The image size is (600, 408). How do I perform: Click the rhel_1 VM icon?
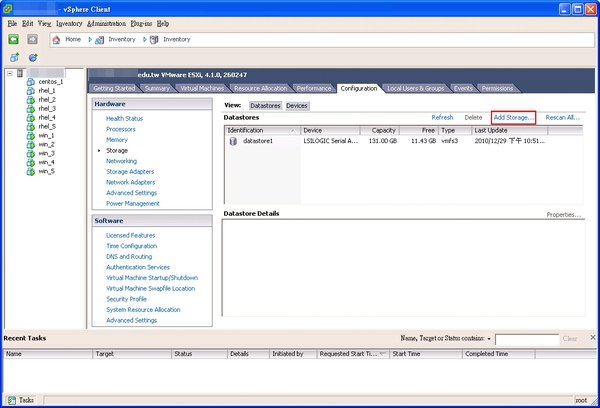(x=31, y=91)
